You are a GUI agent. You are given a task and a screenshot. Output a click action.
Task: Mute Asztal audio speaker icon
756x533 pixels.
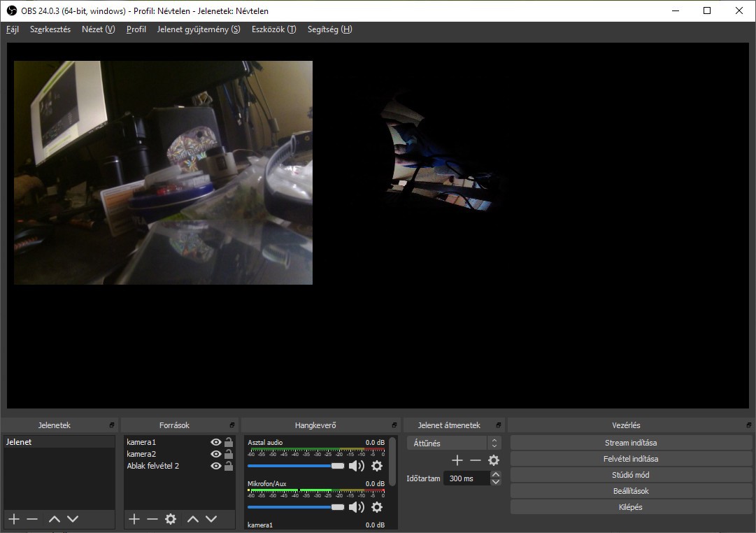point(356,466)
